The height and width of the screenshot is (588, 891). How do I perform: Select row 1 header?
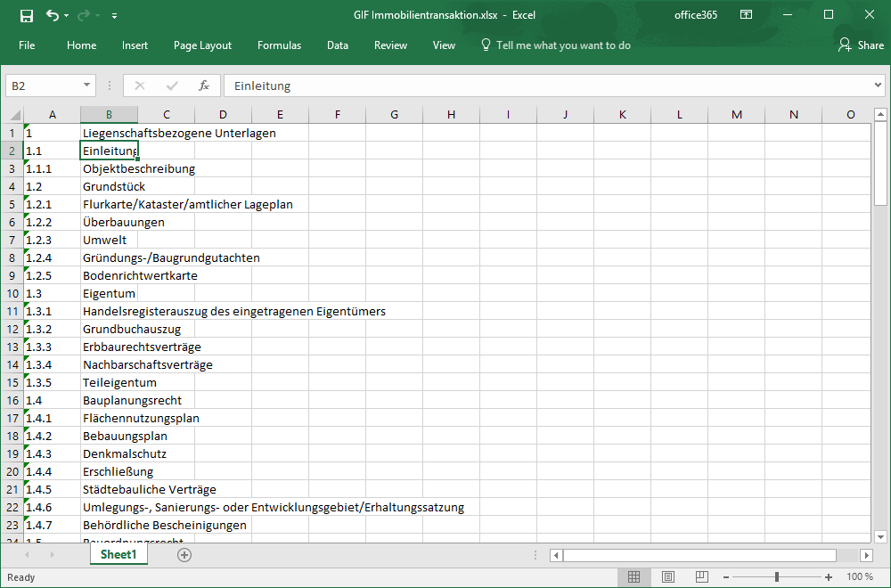click(x=12, y=133)
